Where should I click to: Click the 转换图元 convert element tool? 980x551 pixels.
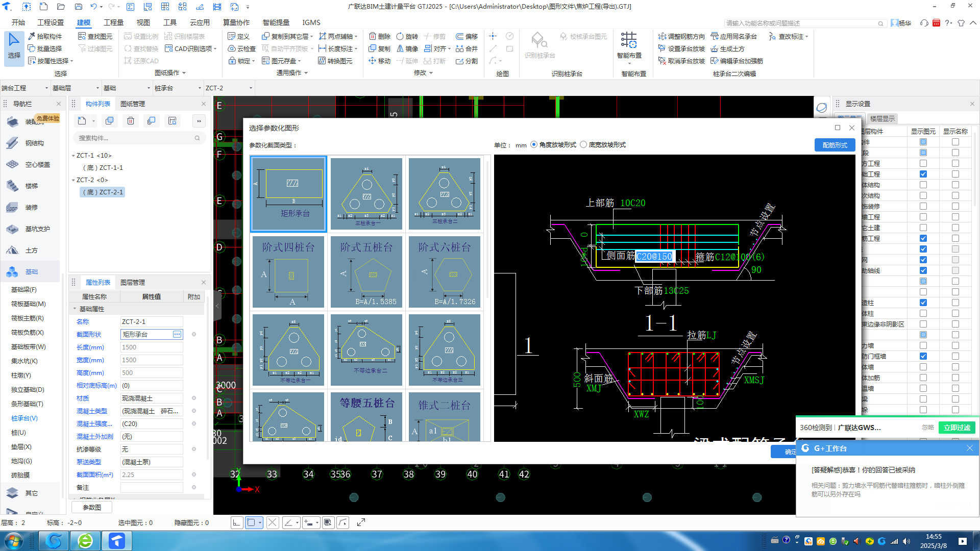click(335, 61)
